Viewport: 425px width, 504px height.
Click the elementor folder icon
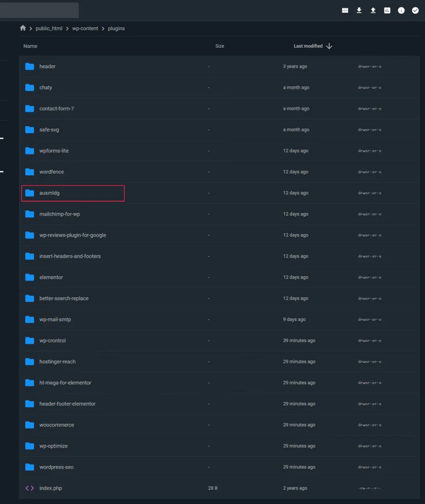point(30,277)
